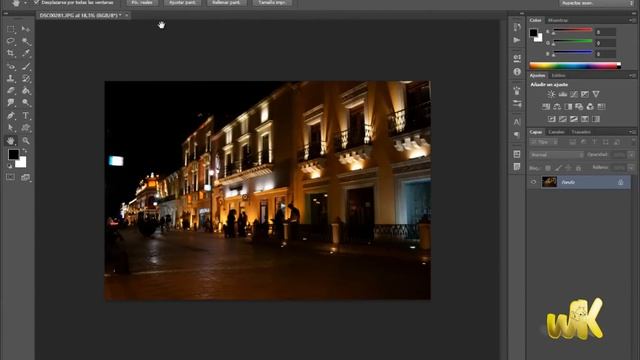640x360 pixels.
Task: Add a Curves adjustment
Action: [x=573, y=94]
